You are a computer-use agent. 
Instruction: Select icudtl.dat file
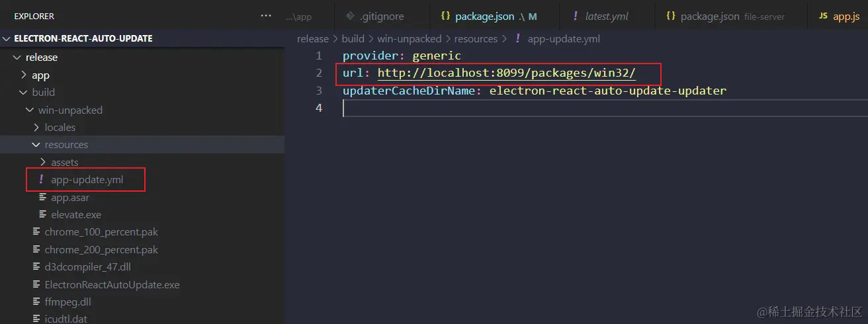pyautogui.click(x=65, y=319)
